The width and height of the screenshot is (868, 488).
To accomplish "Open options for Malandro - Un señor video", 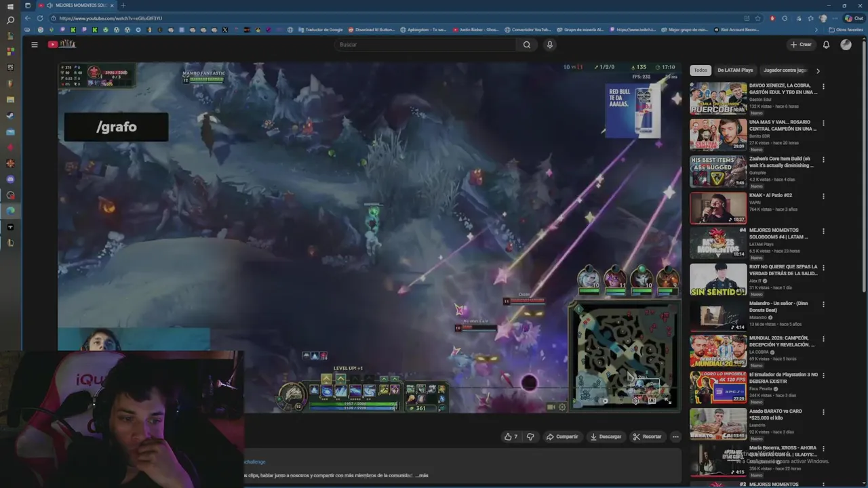I will tap(823, 304).
